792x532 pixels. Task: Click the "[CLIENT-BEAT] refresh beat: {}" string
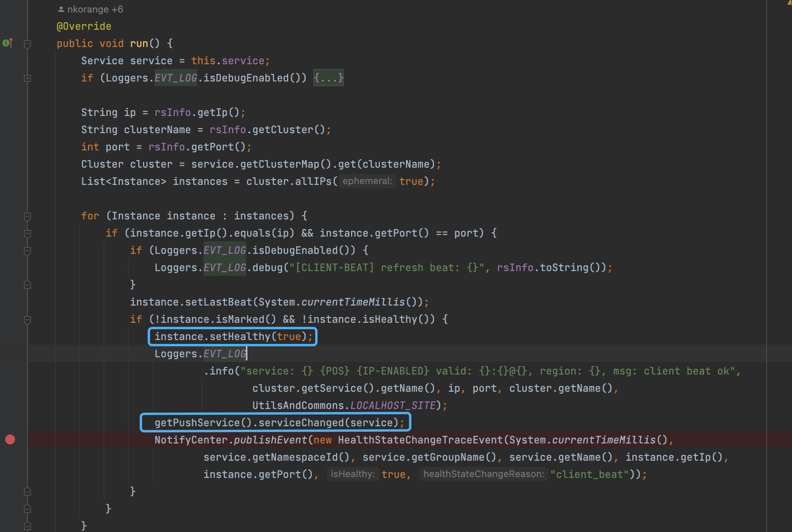tap(387, 268)
